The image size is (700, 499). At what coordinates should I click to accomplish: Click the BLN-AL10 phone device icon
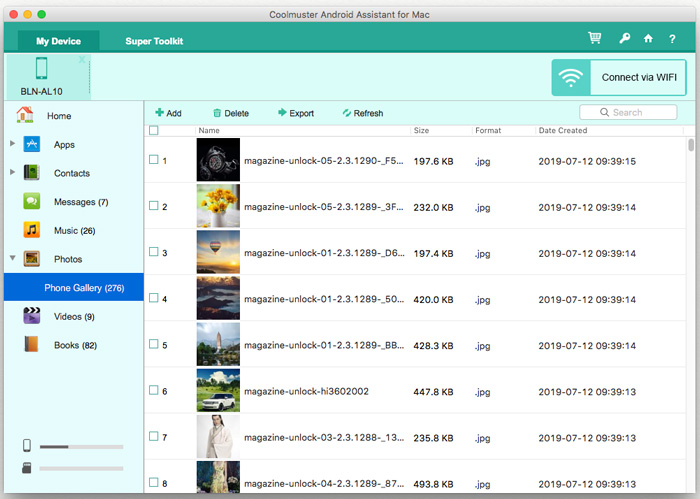click(42, 69)
